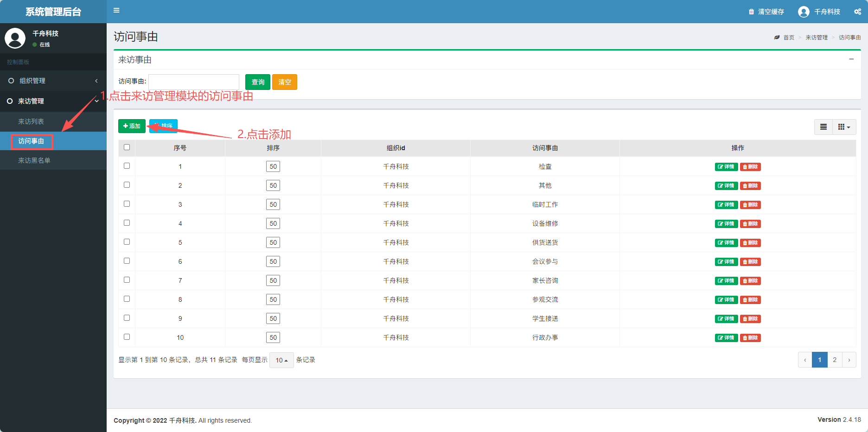Image resolution: width=868 pixels, height=432 pixels.
Task: Click the clear cache trash icon
Action: 751,12
